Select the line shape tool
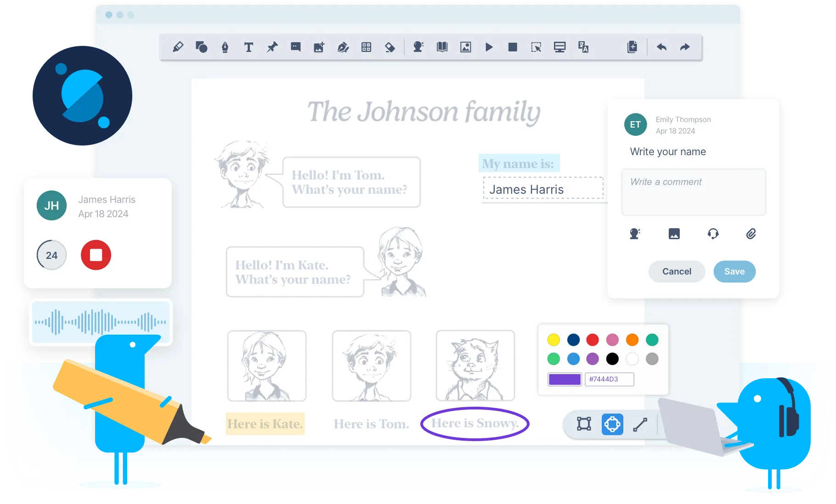Viewport: 836px width, 504px height. [x=640, y=424]
